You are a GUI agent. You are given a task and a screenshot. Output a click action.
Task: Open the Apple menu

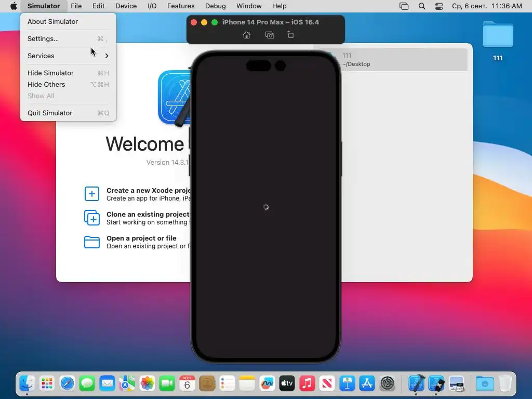[14, 6]
